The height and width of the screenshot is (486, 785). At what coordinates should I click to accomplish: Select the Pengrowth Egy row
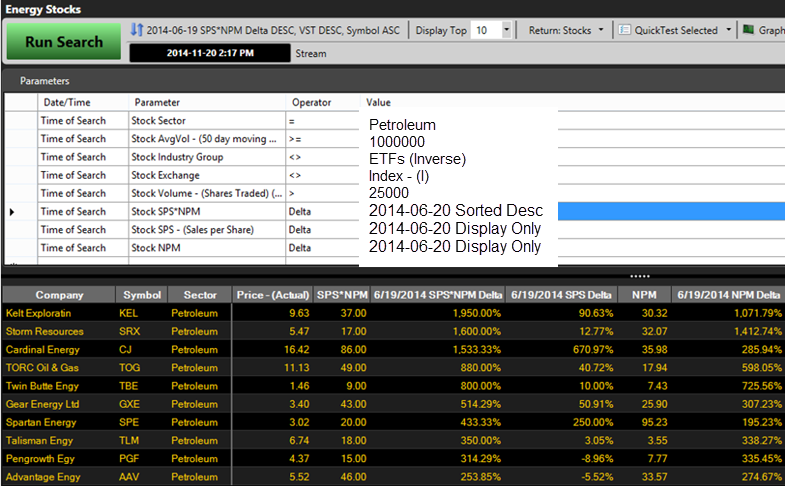pyautogui.click(x=392, y=458)
